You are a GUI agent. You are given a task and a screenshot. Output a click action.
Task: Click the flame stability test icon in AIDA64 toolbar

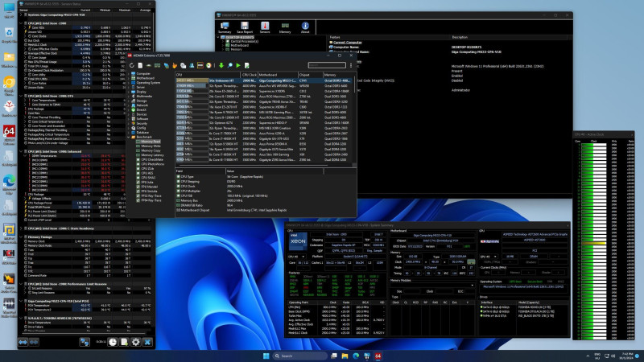[175, 65]
